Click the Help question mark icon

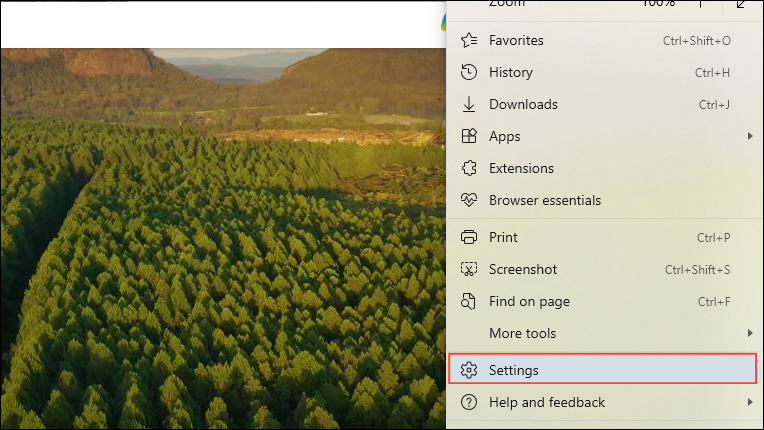tap(469, 402)
